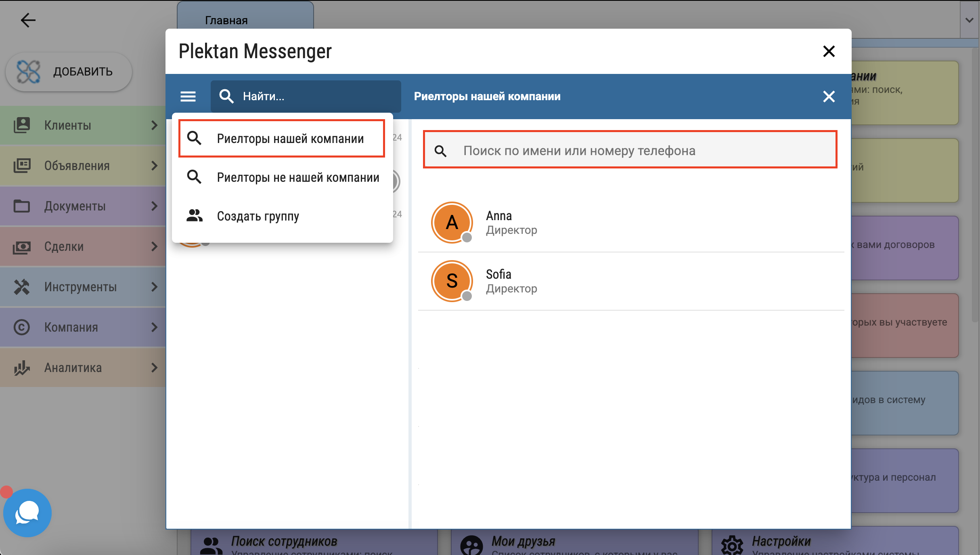Click the Поиск сотрудников people icon
The height and width of the screenshot is (555, 980).
211,546
